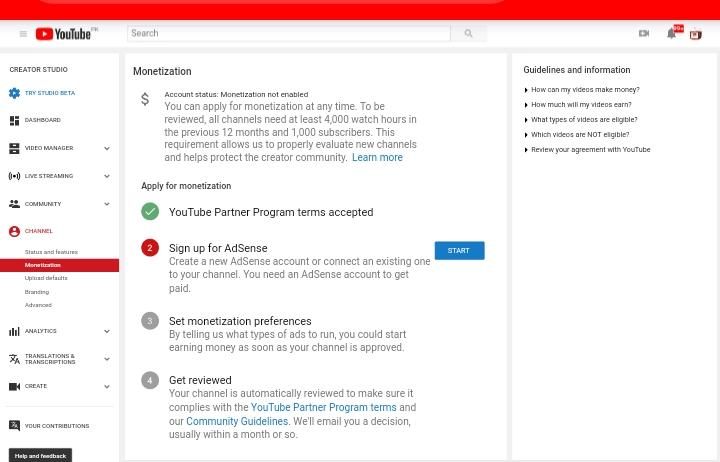720x462 pixels.
Task: Expand the Community section chevron
Action: (107, 204)
